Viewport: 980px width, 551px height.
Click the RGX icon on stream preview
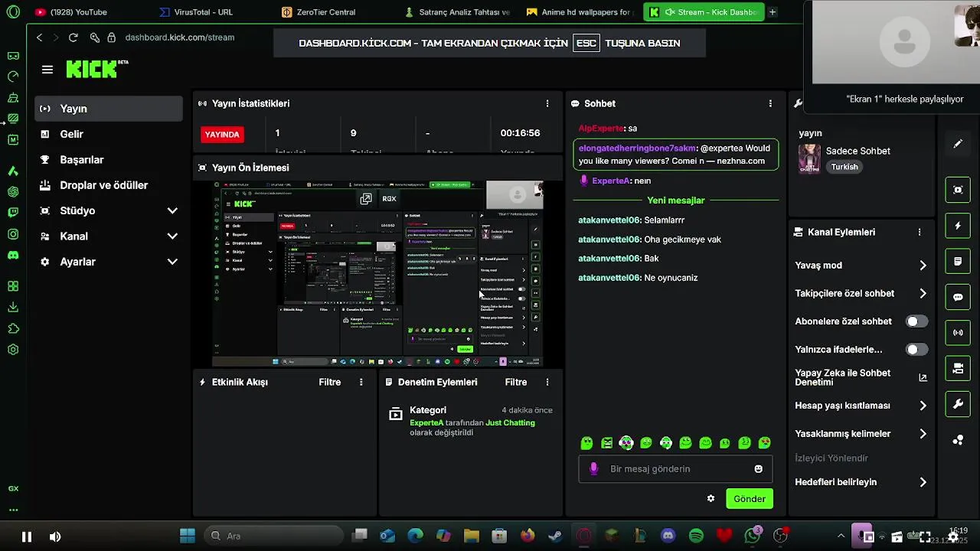[x=389, y=199]
